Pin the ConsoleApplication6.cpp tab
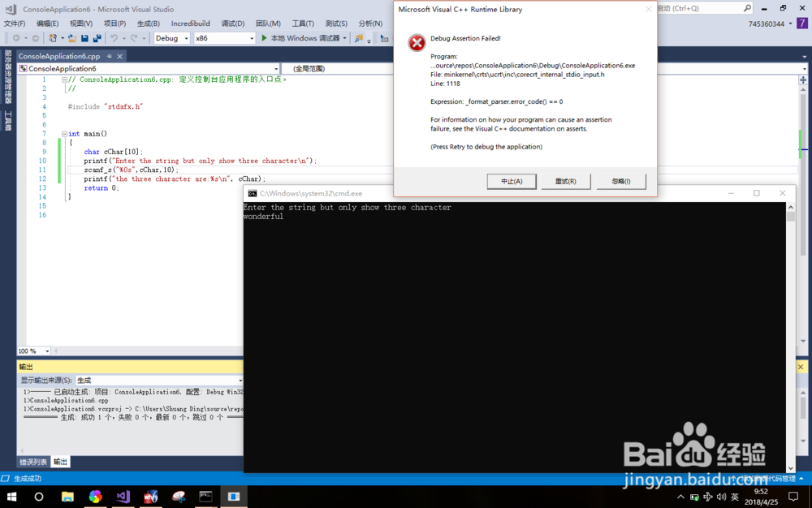 (x=110, y=56)
